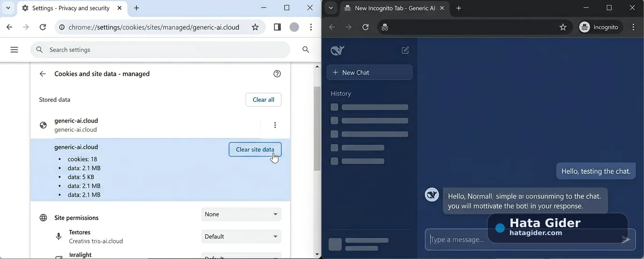644x259 pixels.
Task: Open tab search dropdown in Incognito window
Action: tap(331, 8)
